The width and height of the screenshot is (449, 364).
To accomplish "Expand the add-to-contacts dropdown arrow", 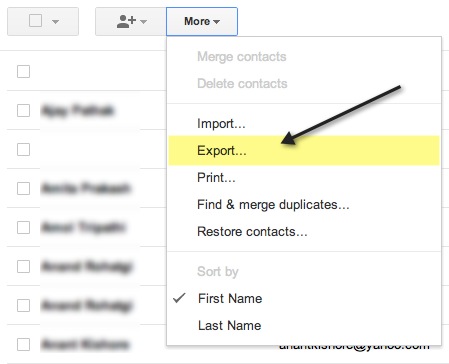I will 144,22.
